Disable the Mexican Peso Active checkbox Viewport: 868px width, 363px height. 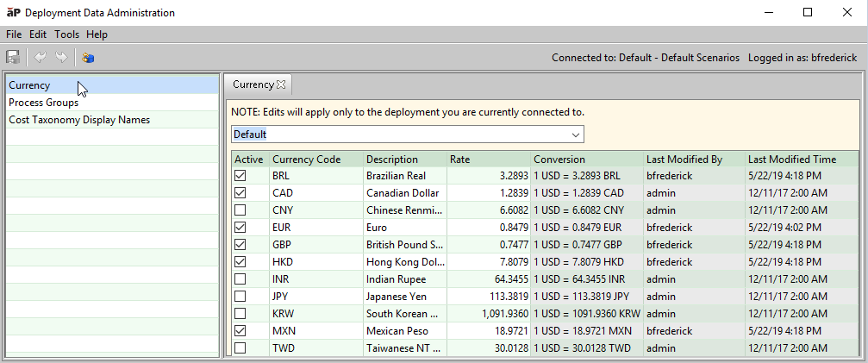tap(240, 330)
